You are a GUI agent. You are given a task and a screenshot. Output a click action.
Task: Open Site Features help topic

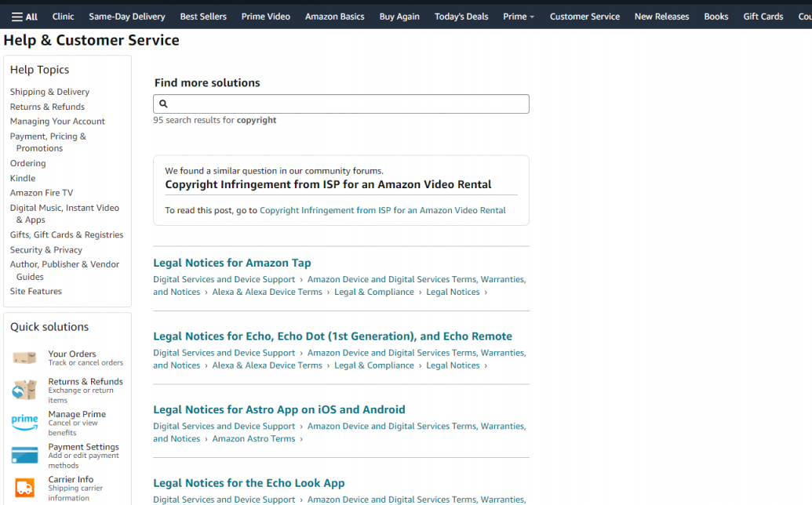tap(36, 291)
